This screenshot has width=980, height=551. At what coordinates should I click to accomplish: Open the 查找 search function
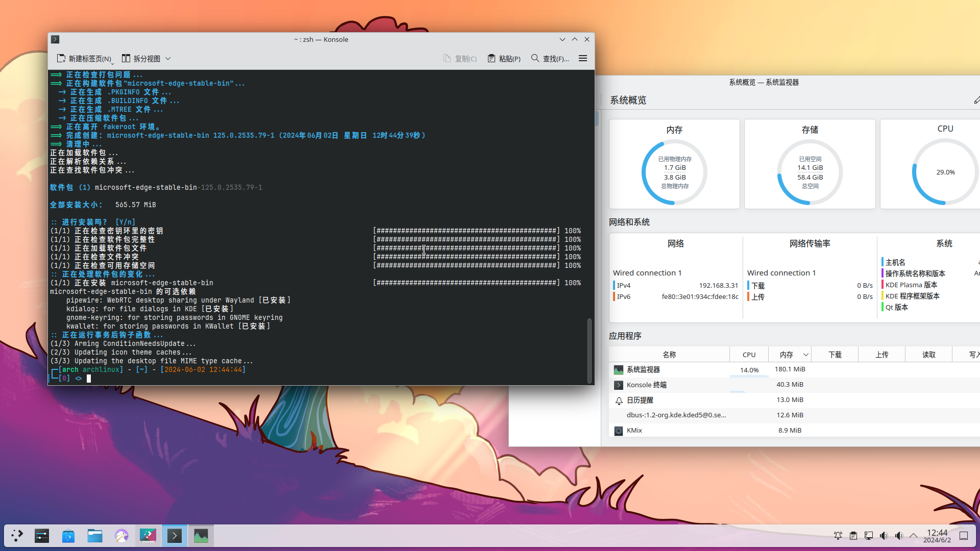click(x=550, y=59)
